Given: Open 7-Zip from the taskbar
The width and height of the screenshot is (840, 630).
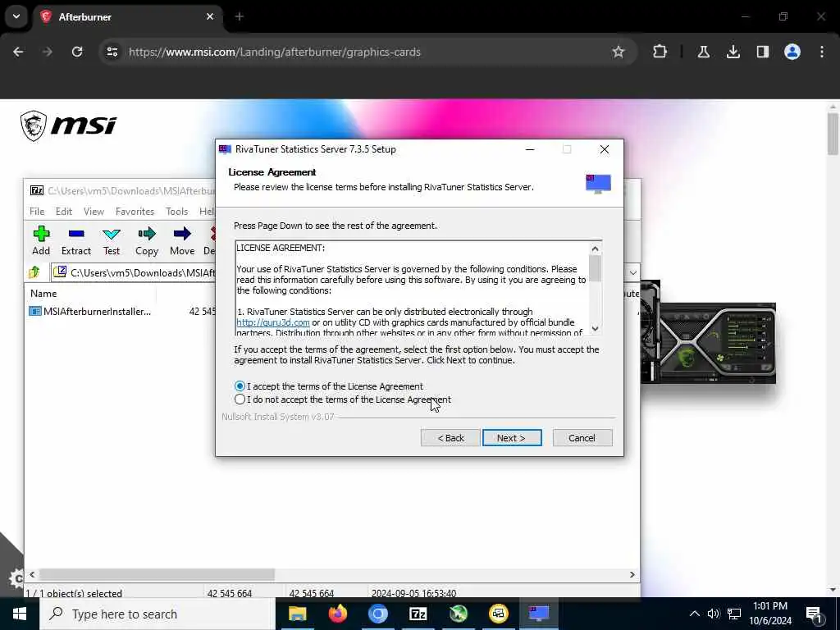Looking at the screenshot, I should [418, 614].
